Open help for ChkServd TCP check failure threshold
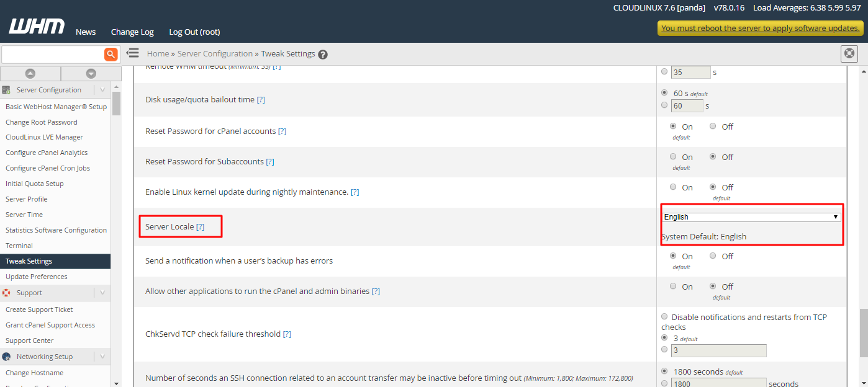 287,333
